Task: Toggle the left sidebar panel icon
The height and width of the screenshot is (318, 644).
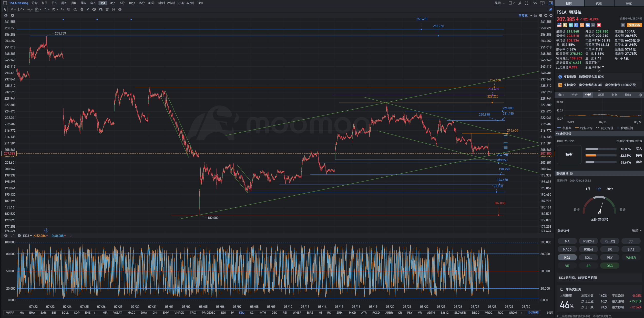Action: coord(5,3)
